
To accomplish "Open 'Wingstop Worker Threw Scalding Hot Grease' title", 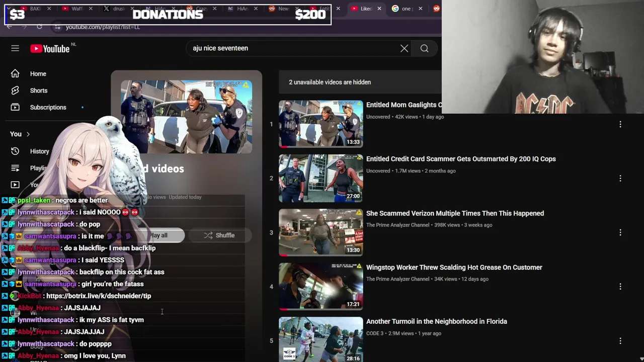I will coord(454,267).
